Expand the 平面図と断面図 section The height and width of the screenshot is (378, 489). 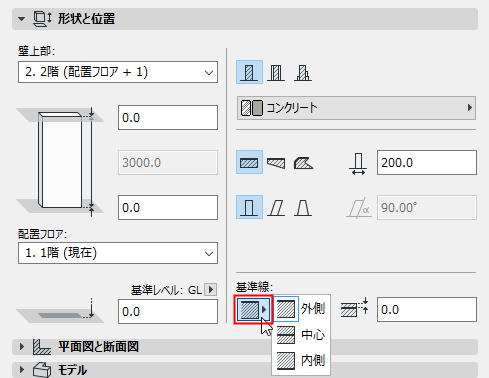click(22, 347)
